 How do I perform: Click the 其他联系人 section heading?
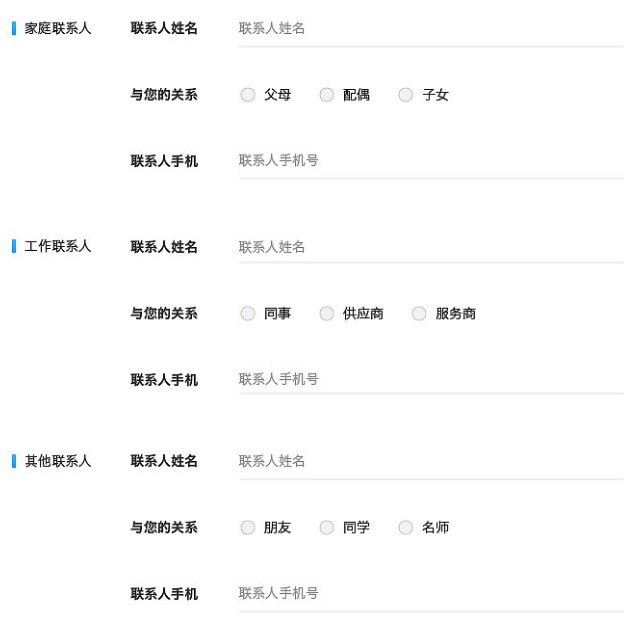tap(58, 461)
